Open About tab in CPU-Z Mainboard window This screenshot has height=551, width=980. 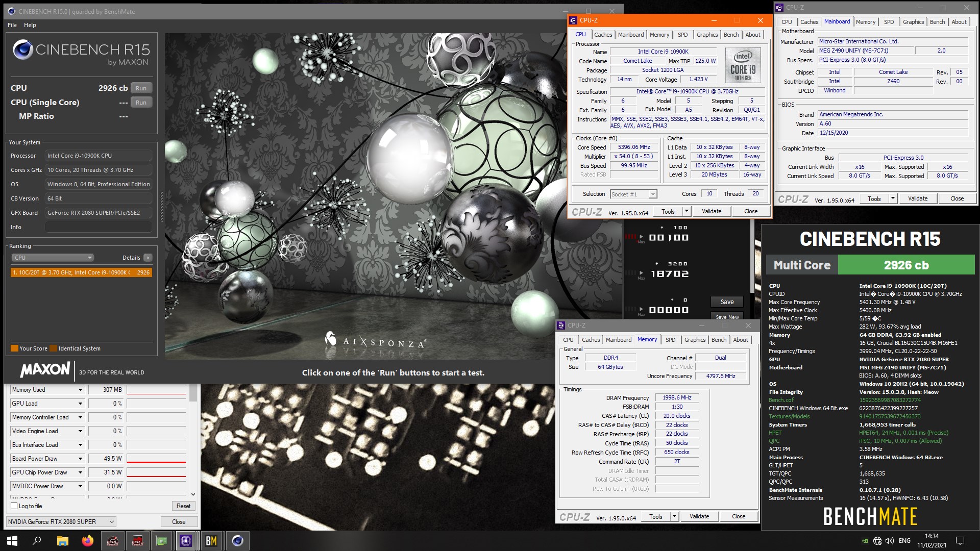[x=959, y=22]
